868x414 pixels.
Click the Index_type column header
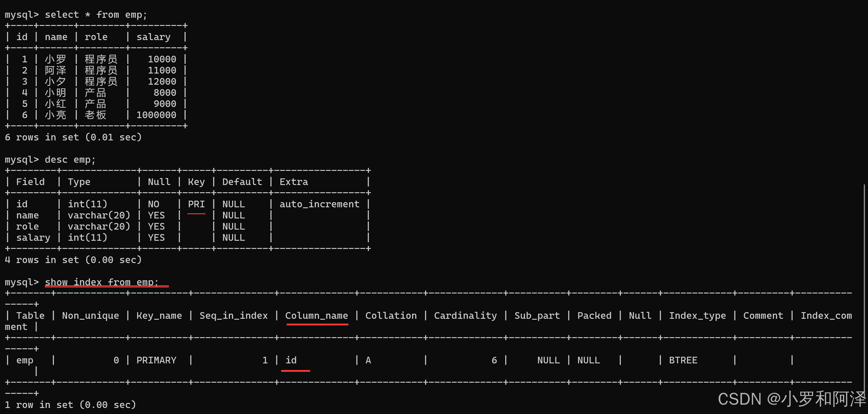[697, 316]
